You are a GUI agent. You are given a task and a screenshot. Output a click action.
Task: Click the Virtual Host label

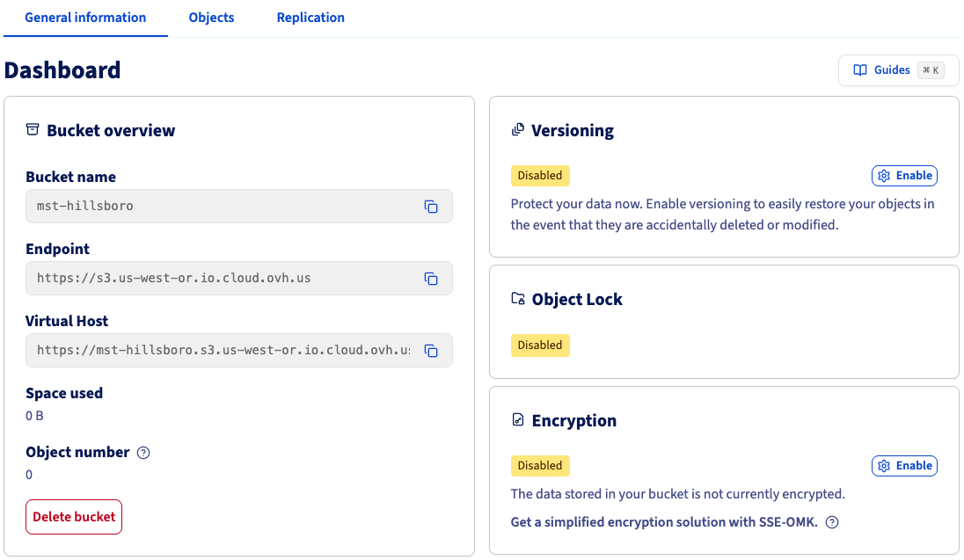click(66, 321)
